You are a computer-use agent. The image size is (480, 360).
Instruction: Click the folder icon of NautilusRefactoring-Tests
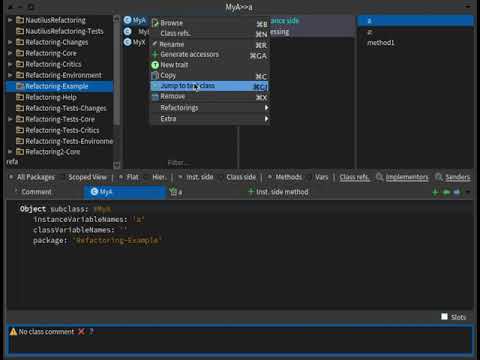point(20,31)
